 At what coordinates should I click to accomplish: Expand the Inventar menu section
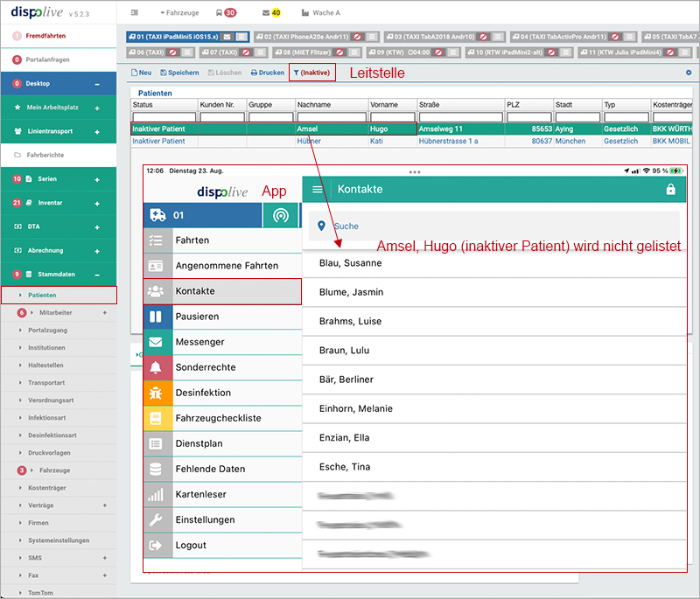tap(96, 203)
